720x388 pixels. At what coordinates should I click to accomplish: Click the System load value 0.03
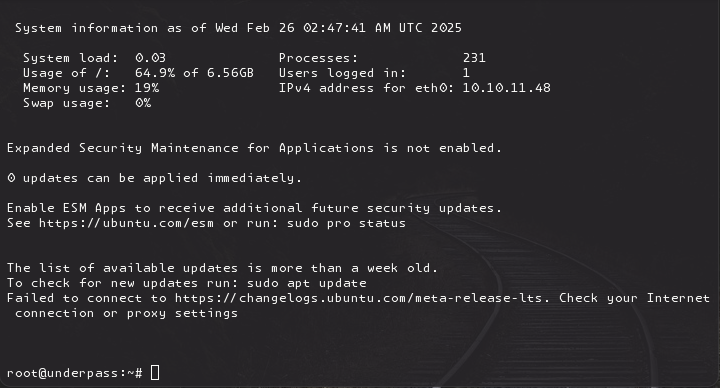pyautogui.click(x=150, y=58)
